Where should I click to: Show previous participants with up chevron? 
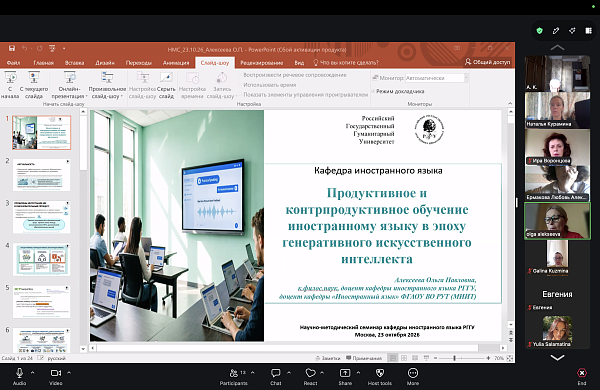558,48
